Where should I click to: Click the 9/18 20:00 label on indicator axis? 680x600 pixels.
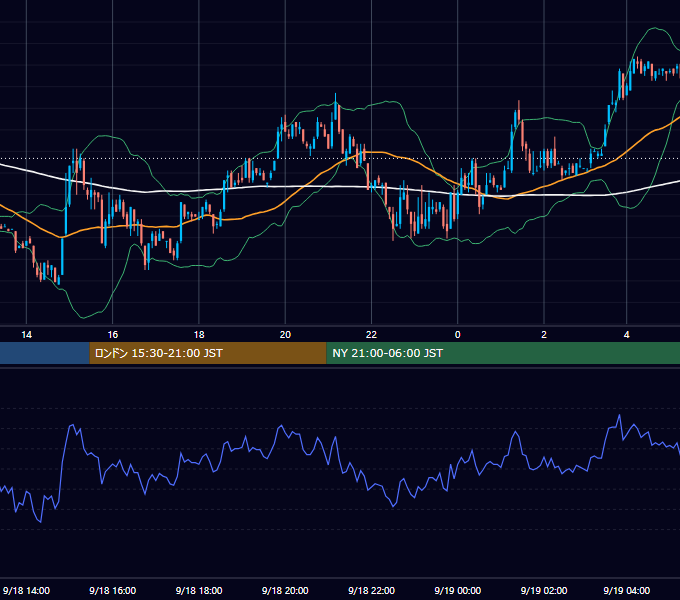click(x=285, y=590)
